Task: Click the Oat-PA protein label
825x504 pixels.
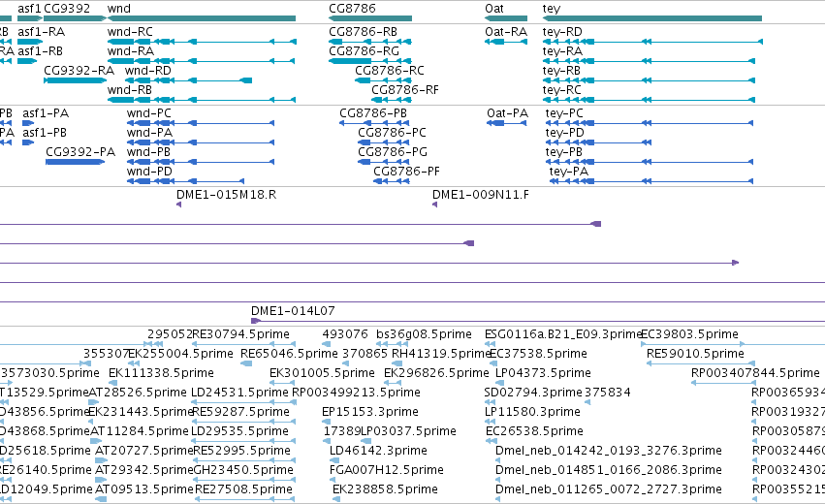Action: 507,113
